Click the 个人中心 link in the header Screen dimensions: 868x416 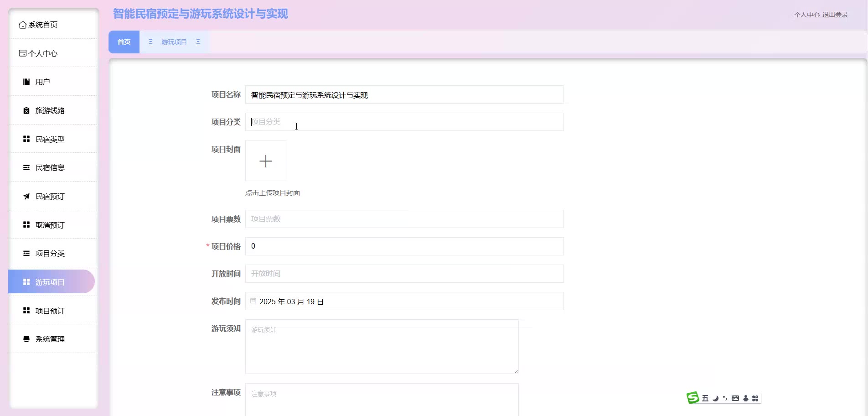pos(807,15)
